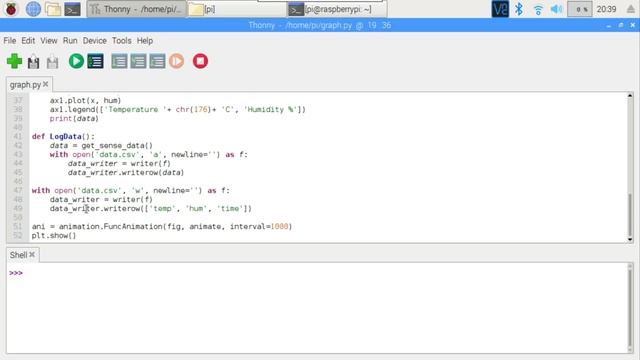Click the CPU usage monitor in tray

[580, 9]
